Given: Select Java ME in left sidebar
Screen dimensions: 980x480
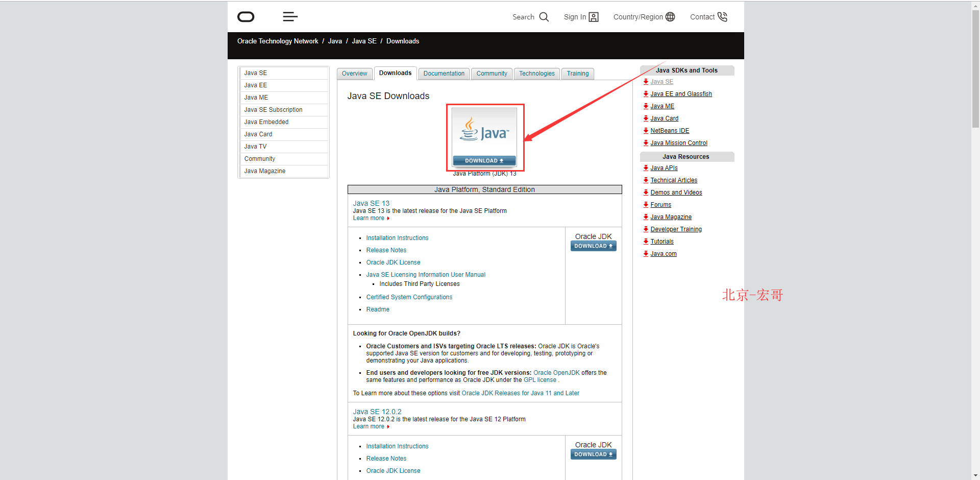Looking at the screenshot, I should [284, 98].
